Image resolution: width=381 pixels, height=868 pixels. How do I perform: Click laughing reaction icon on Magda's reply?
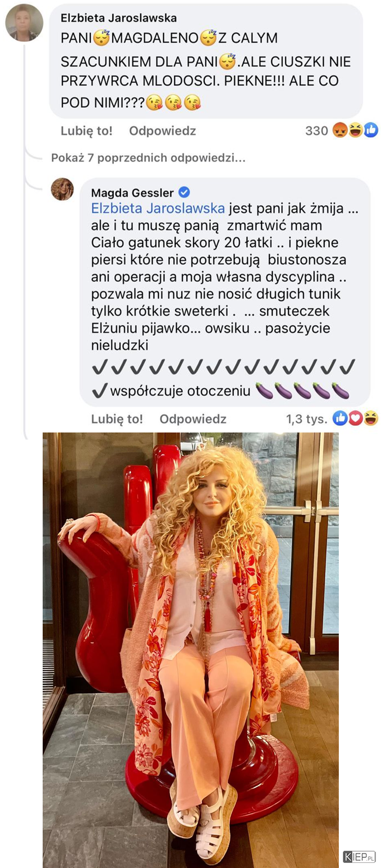point(371,418)
